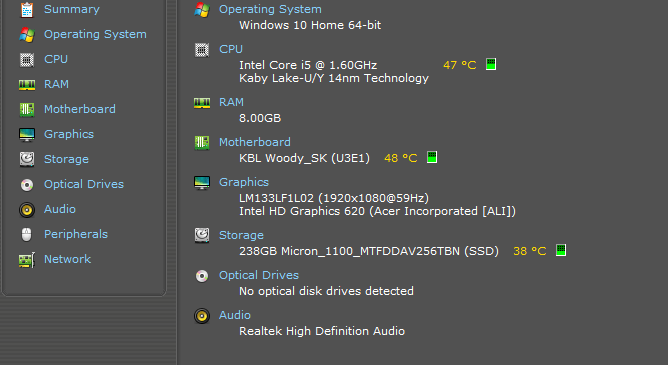Open the Motherboard heading link in summary
The width and height of the screenshot is (668, 365).
255,142
